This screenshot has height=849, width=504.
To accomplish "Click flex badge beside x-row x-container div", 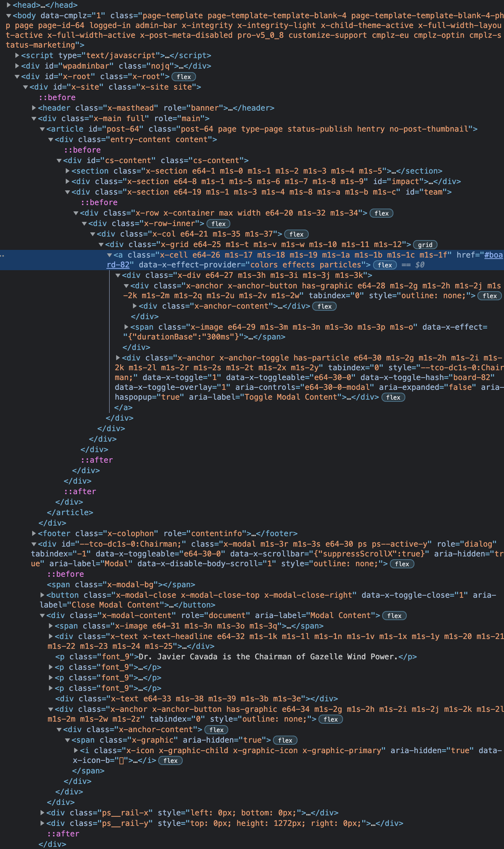I will tap(381, 213).
